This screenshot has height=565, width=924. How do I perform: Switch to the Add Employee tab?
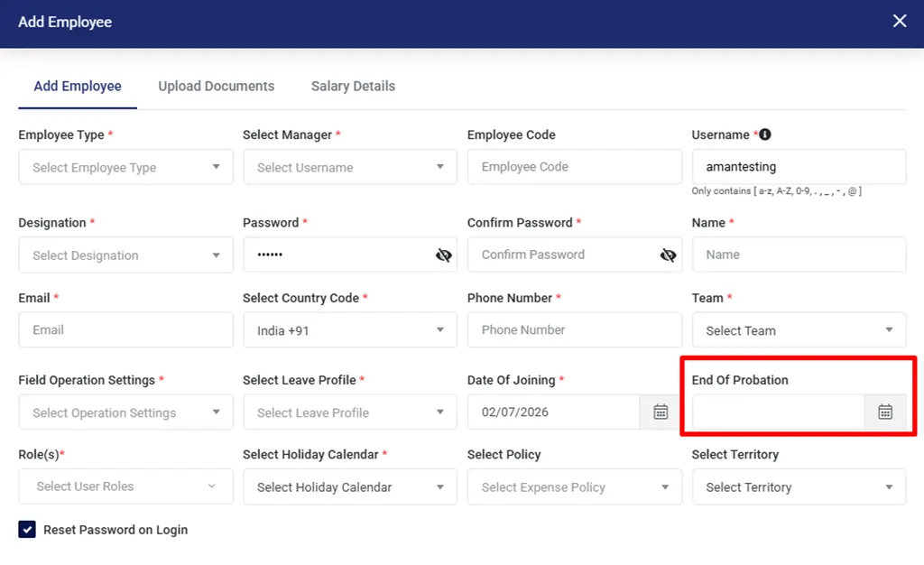(x=78, y=86)
